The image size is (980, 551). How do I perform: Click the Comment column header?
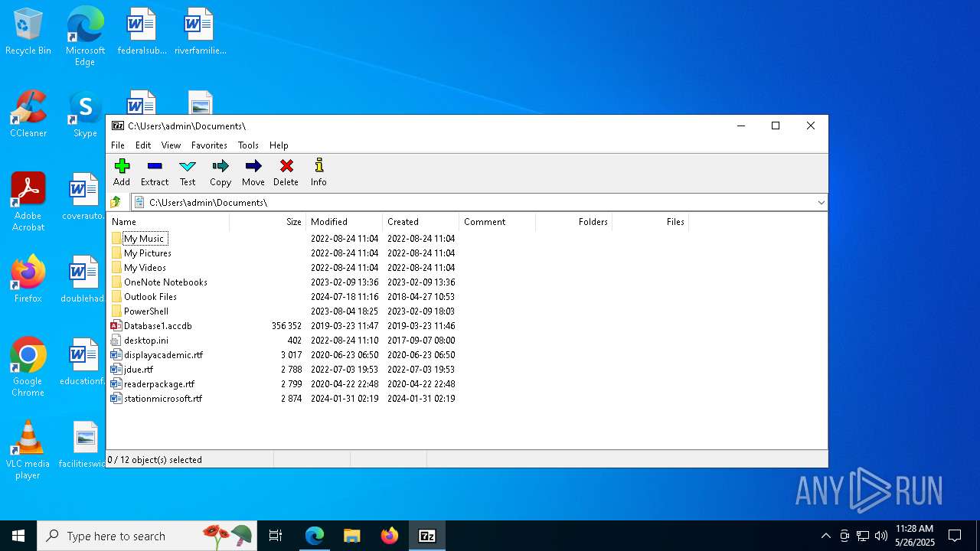tap(498, 222)
